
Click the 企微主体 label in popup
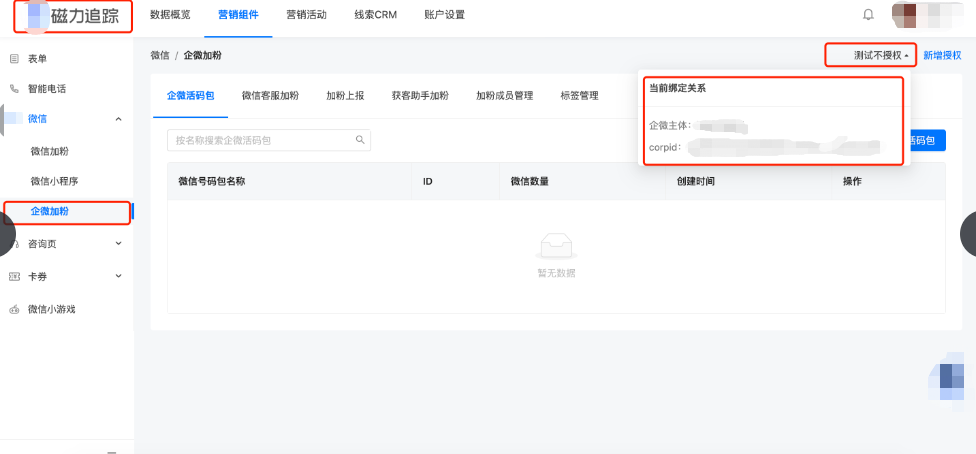click(x=670, y=125)
